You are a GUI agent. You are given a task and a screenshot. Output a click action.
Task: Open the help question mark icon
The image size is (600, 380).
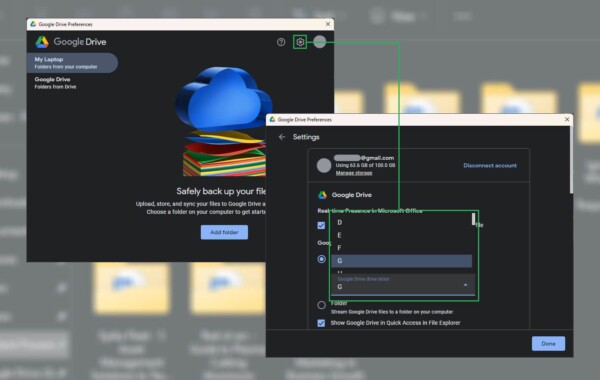281,42
